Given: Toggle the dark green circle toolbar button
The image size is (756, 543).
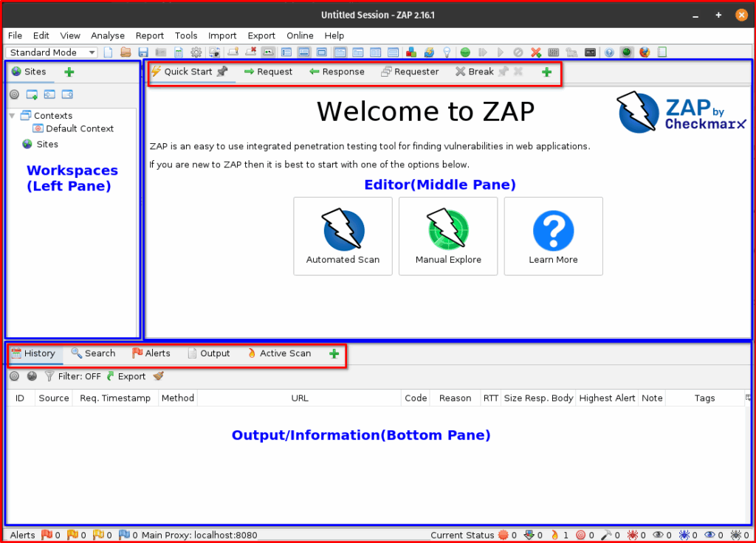Looking at the screenshot, I should pos(626,52).
